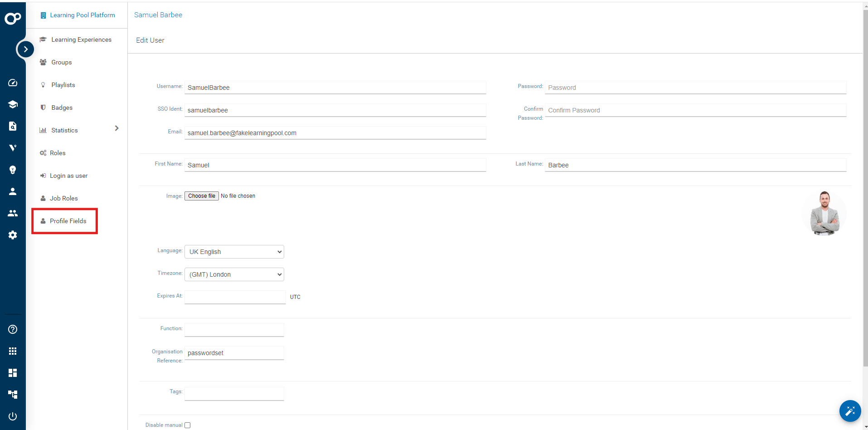Screen dimensions: 868x430
Task: Toggle the Disable manual checkbox
Action: click(187, 425)
